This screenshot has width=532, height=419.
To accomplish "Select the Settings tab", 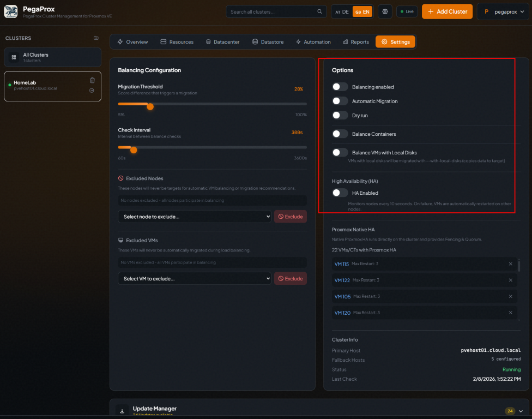I will pyautogui.click(x=395, y=42).
